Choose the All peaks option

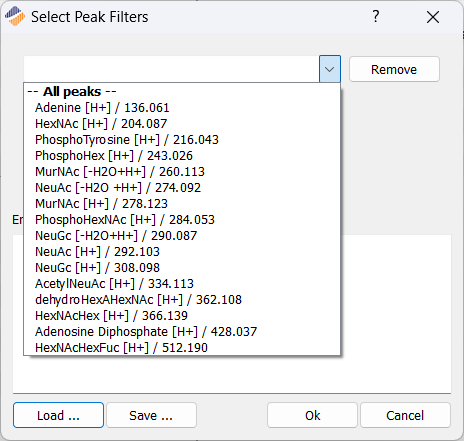pyautogui.click(x=182, y=91)
